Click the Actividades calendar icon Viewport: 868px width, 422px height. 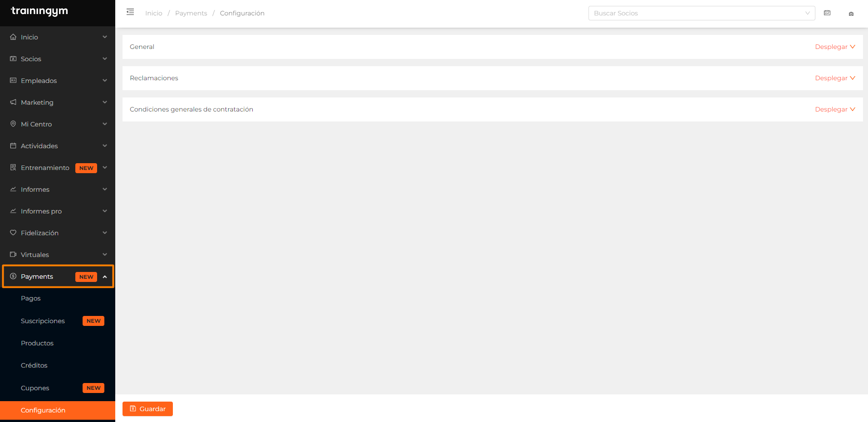coord(13,146)
